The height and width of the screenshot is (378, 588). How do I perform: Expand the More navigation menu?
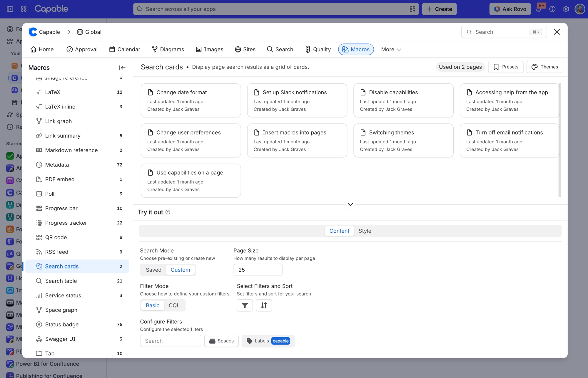(391, 49)
